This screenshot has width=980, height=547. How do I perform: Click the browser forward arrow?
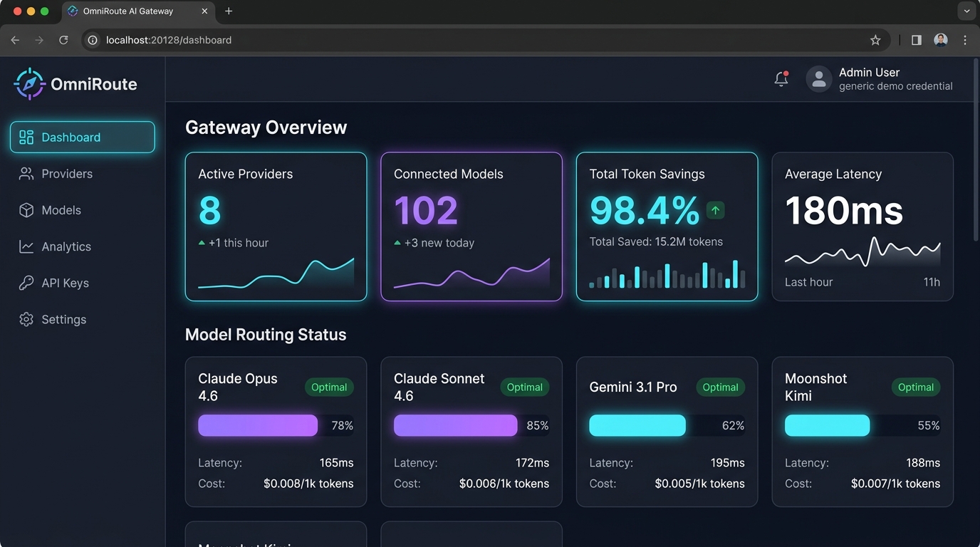(x=39, y=40)
